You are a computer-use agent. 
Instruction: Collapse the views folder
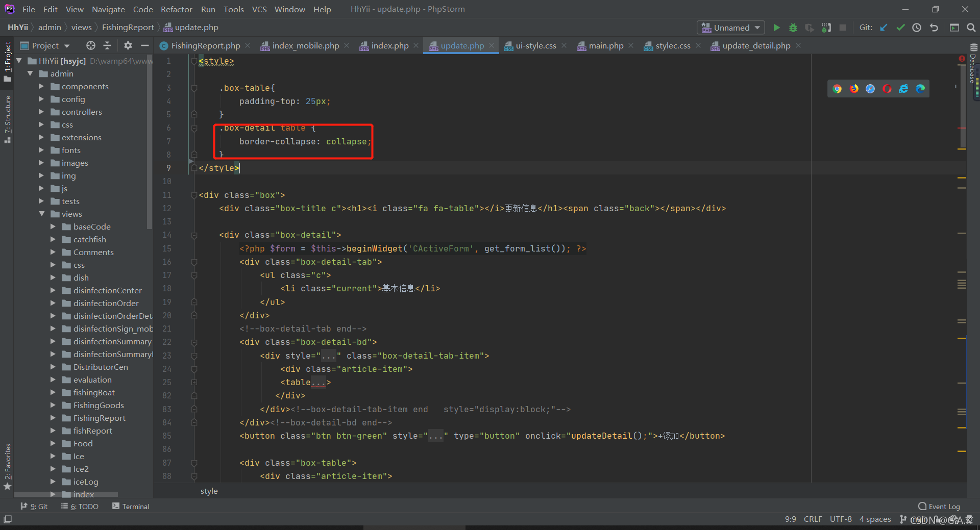coord(41,214)
